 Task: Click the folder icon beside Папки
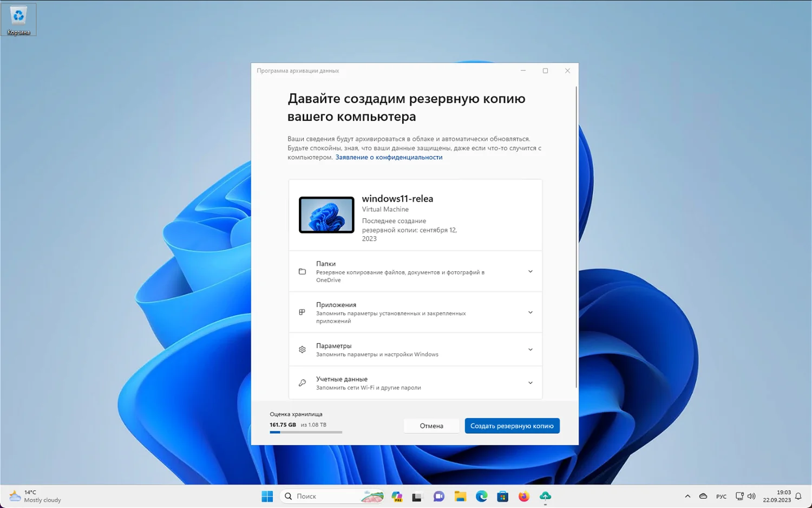[302, 271]
